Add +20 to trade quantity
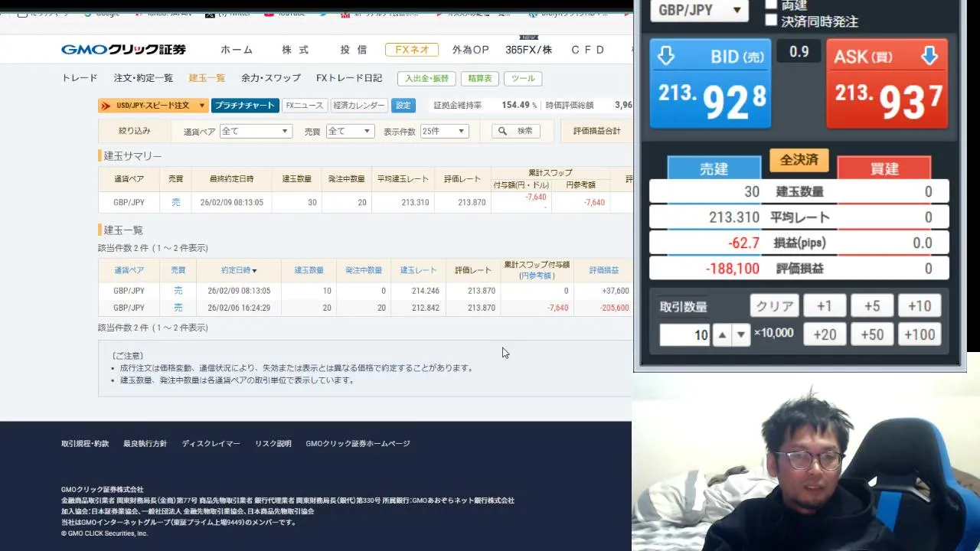The height and width of the screenshot is (551, 980). coord(824,334)
